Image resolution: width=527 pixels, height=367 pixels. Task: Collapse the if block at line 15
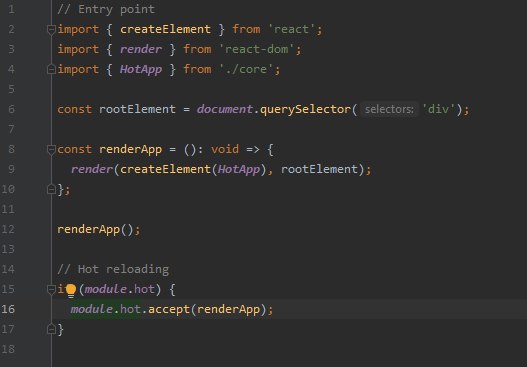51,289
